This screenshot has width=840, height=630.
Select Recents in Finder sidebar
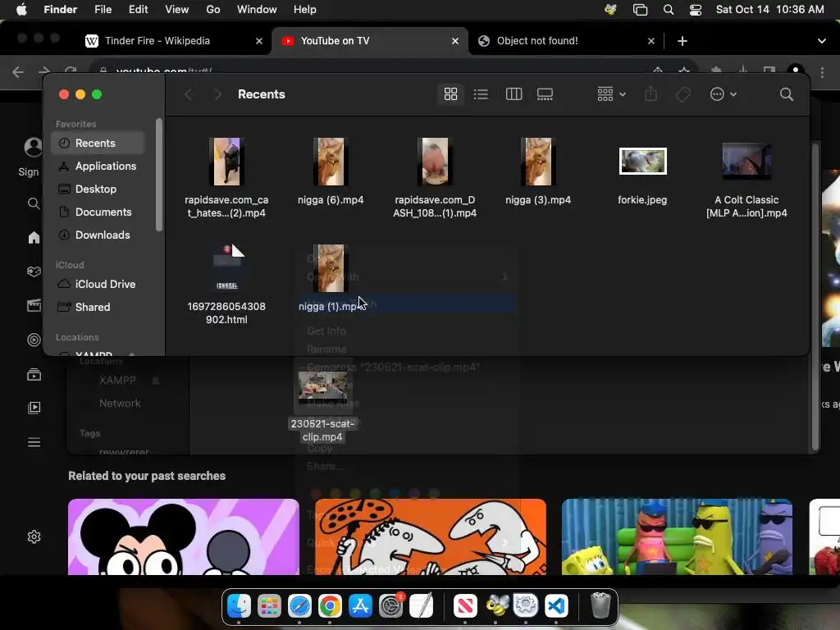[98, 143]
